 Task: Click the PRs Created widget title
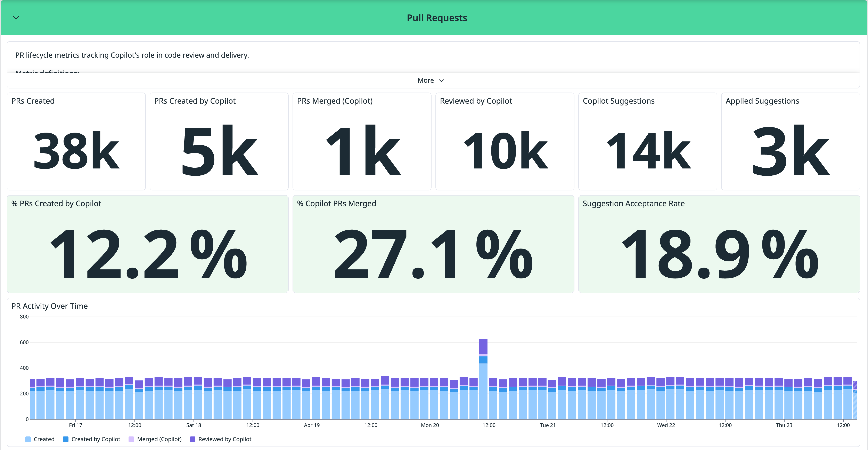[x=33, y=101]
